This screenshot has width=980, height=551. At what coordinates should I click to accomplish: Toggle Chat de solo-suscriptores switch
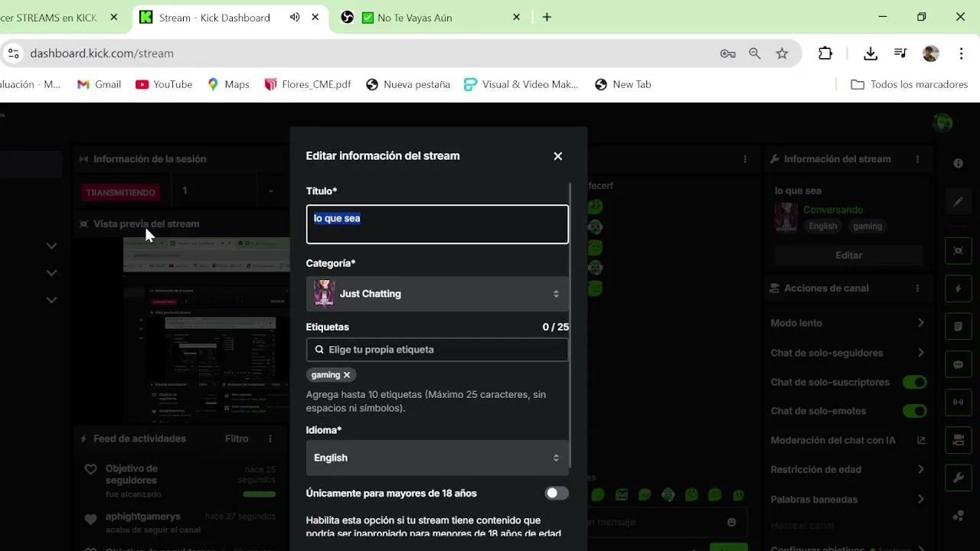[x=914, y=382]
